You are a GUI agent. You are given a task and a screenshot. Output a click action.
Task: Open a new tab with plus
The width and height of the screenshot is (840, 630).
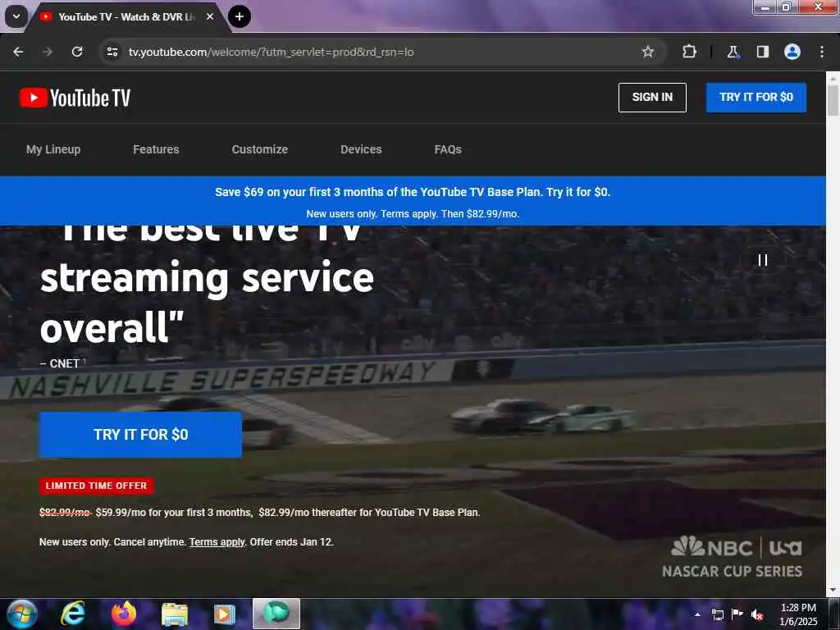[x=239, y=16]
